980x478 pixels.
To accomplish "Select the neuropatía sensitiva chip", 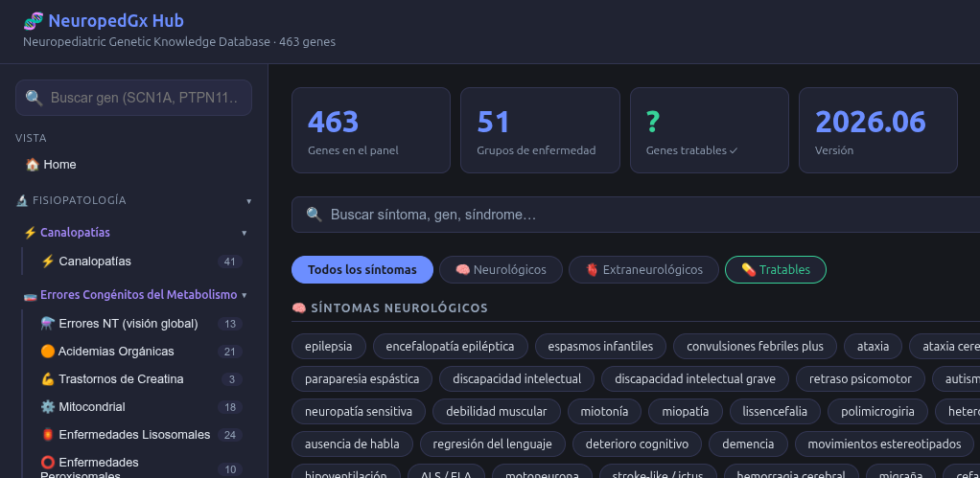I will (x=359, y=411).
